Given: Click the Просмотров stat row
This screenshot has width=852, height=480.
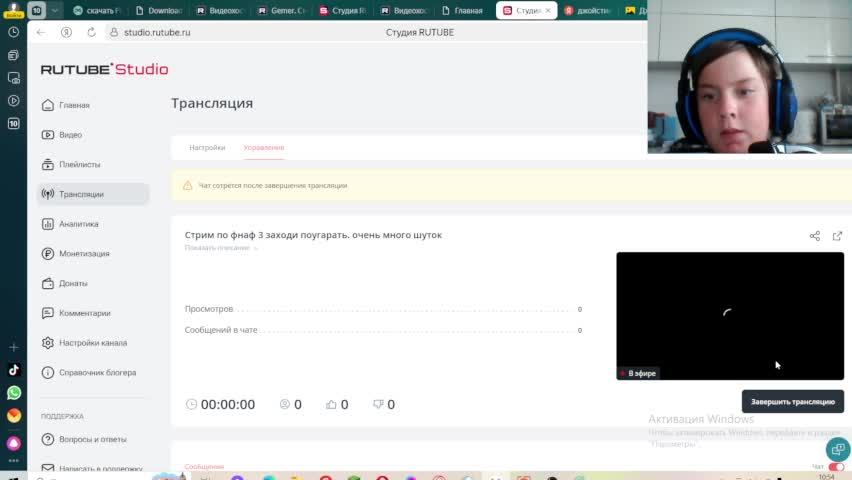Looking at the screenshot, I should [x=384, y=309].
